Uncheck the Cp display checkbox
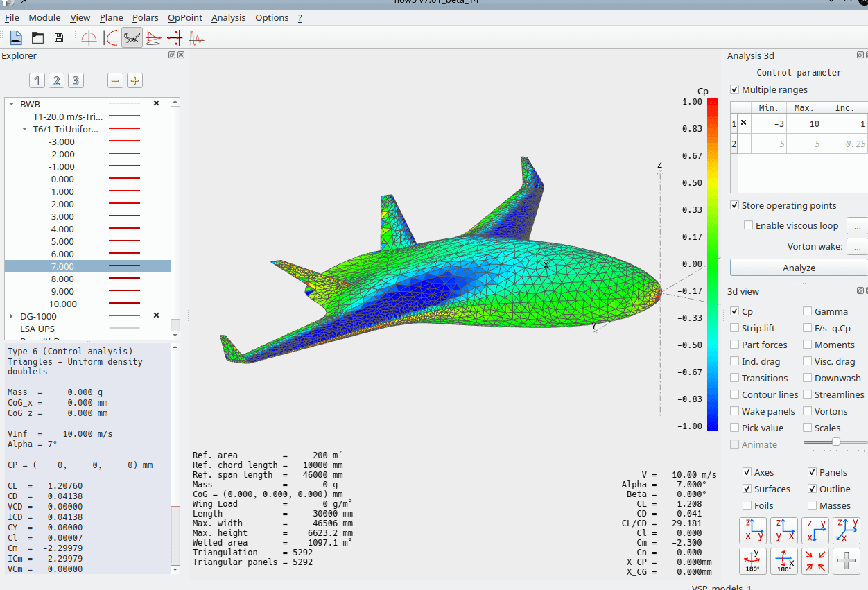Screen dimensions: 868x590 click(735, 311)
